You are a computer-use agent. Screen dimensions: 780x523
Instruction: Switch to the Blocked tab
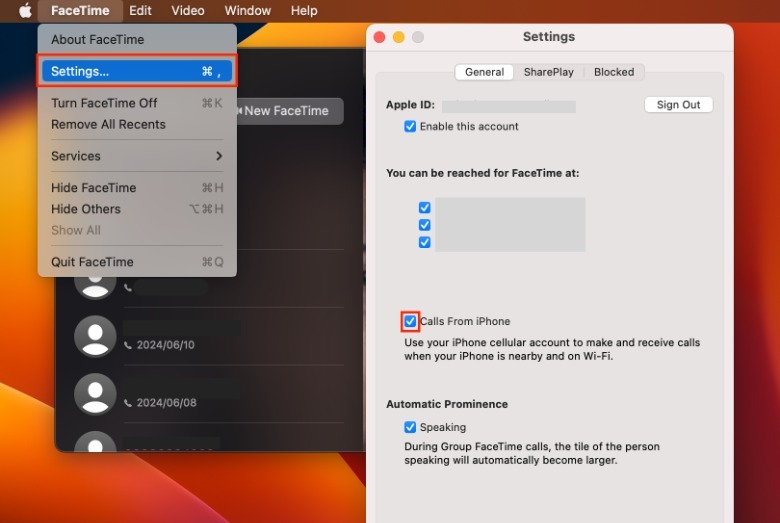(x=614, y=72)
